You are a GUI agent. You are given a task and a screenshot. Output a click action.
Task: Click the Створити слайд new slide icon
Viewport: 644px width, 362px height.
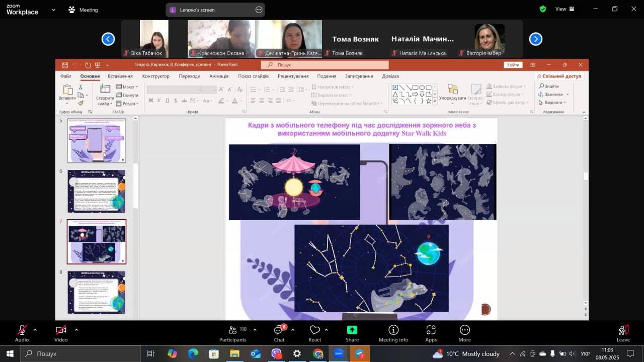click(x=105, y=89)
